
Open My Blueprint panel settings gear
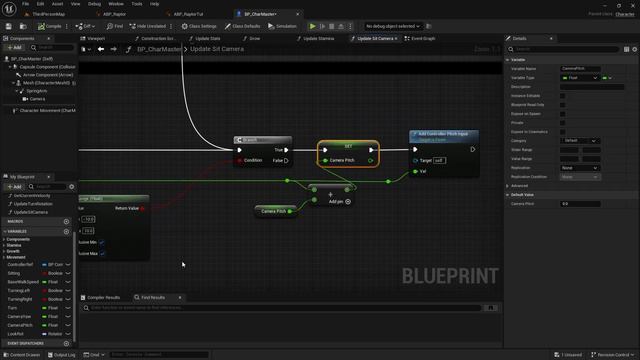72,187
